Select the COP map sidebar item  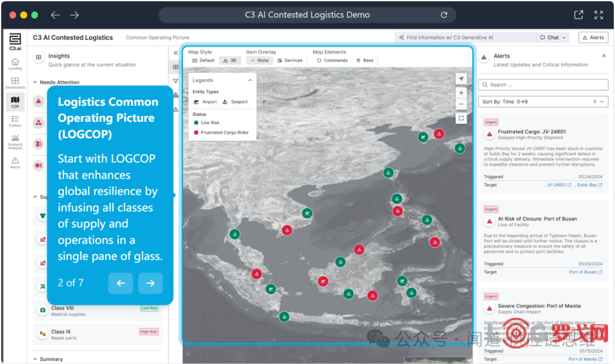[x=15, y=102]
